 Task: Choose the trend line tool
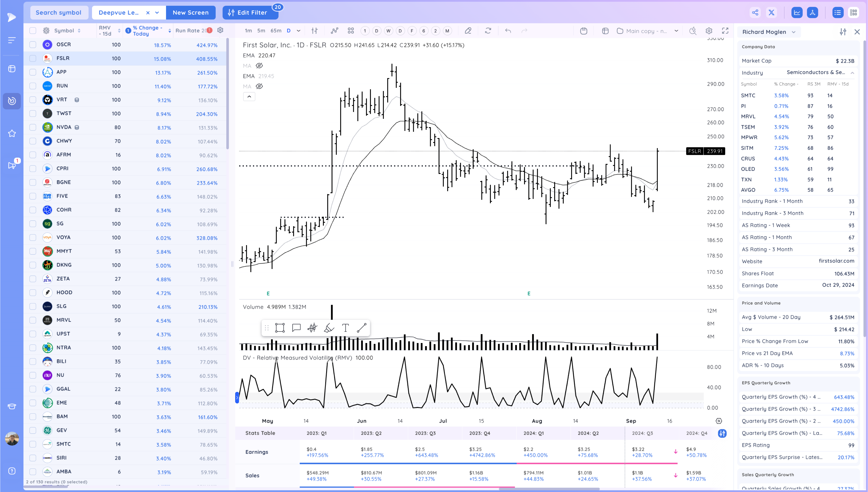(x=362, y=328)
